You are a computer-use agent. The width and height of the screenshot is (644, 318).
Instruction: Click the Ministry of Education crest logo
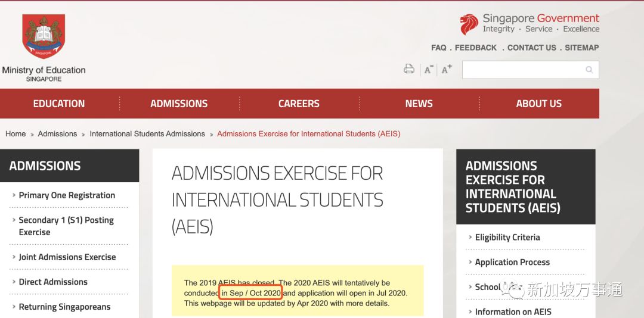click(x=44, y=37)
